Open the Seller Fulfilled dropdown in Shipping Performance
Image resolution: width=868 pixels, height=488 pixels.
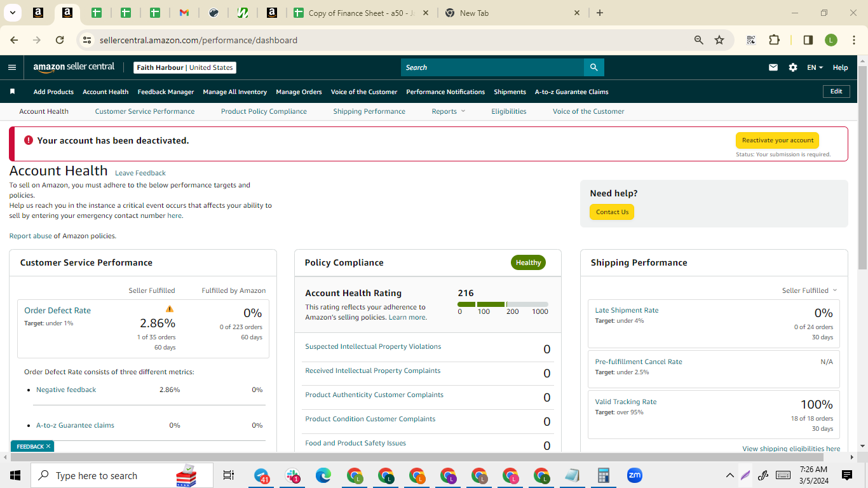tap(810, 290)
